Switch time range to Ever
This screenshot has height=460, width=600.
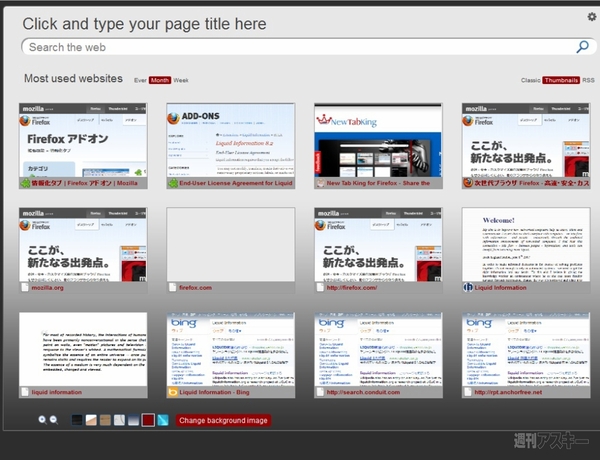tap(140, 80)
